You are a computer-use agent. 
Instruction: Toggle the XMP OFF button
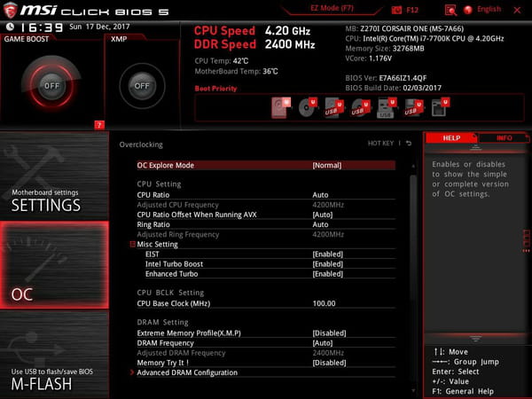(x=142, y=86)
